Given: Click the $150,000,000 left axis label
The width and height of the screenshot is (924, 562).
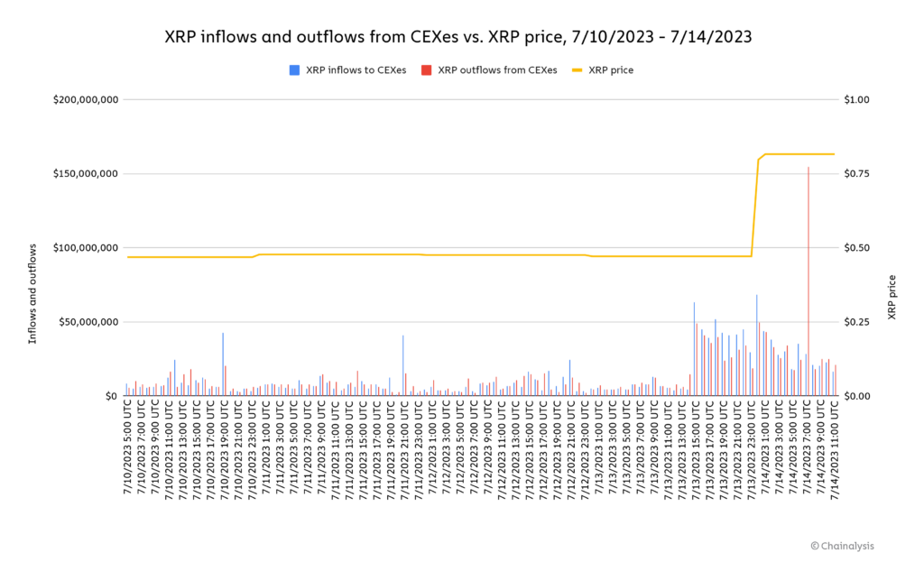Looking at the screenshot, I should click(x=86, y=173).
